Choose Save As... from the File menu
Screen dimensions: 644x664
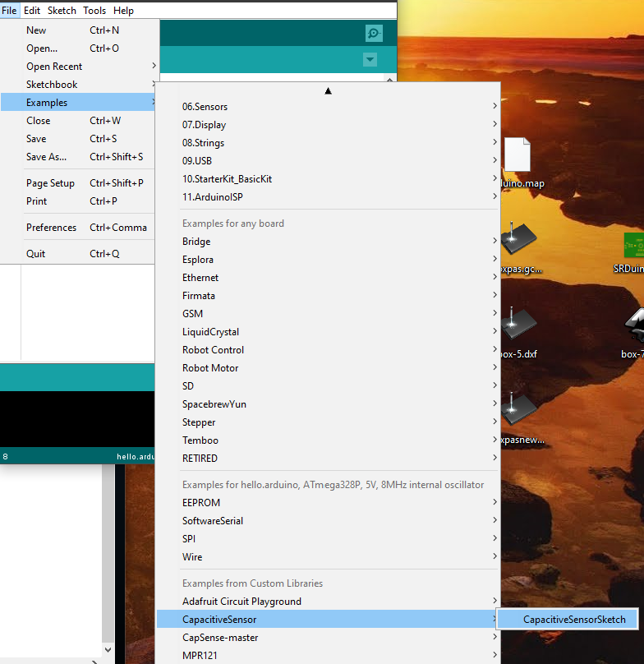point(78,157)
